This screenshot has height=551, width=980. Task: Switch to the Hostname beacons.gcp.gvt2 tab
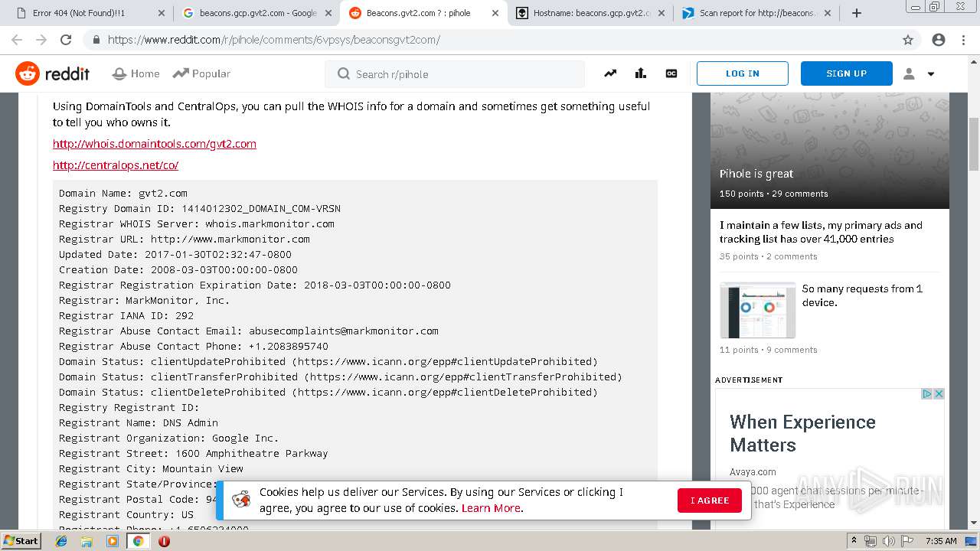click(x=590, y=13)
